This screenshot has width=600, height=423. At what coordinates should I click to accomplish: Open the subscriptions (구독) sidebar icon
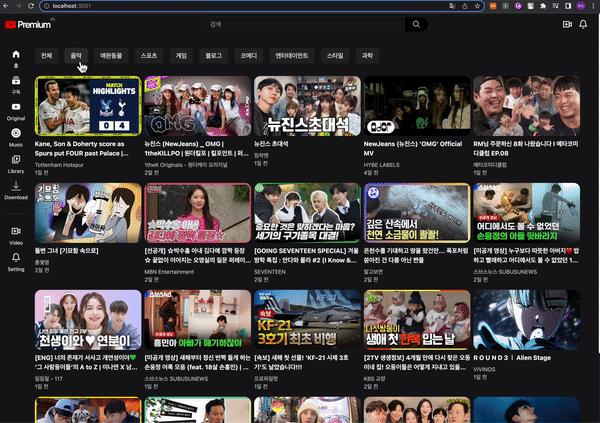[16, 81]
